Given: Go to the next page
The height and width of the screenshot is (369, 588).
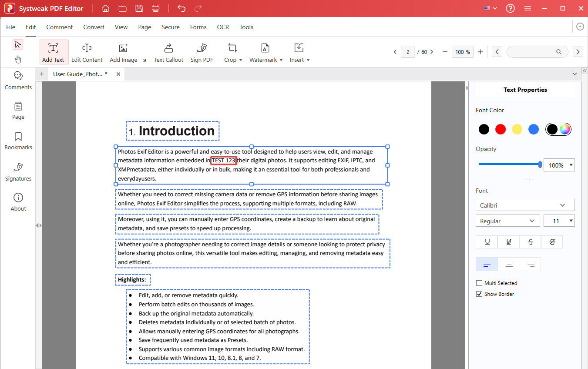Looking at the screenshot, I should (x=432, y=52).
